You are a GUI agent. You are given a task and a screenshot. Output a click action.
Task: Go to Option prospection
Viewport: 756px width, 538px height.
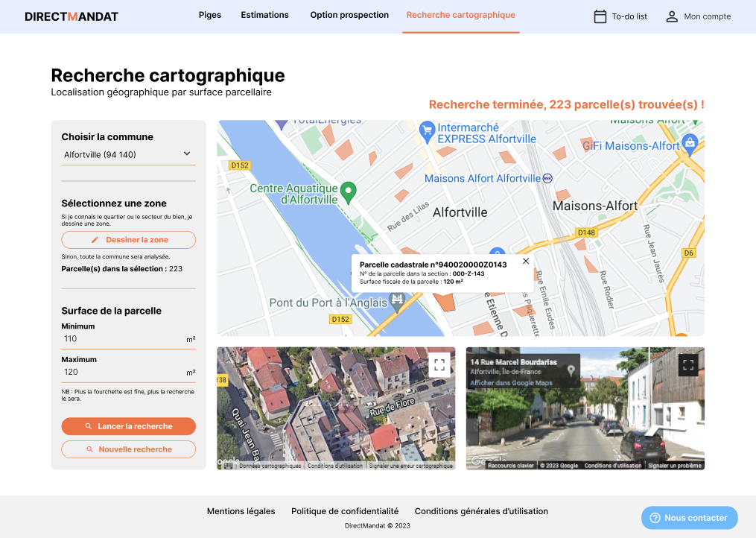pyautogui.click(x=349, y=15)
